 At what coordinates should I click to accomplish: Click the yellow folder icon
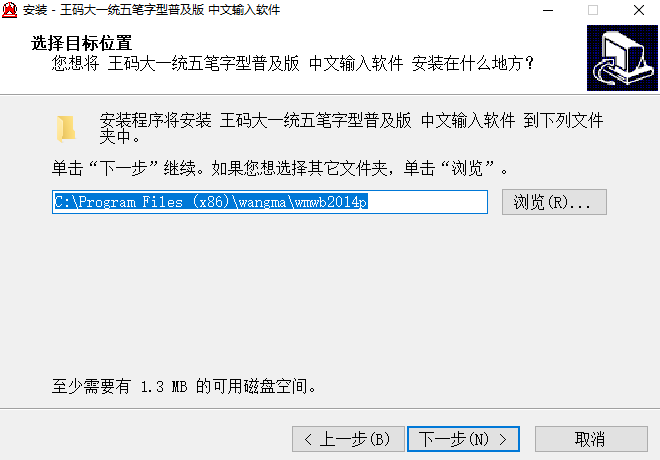pyautogui.click(x=66, y=129)
